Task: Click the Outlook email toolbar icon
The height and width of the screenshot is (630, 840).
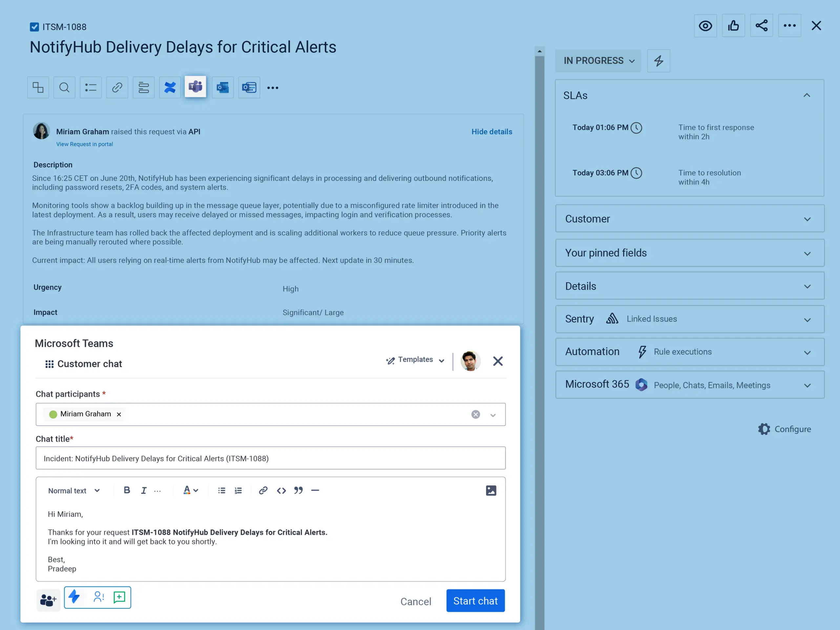Action: tap(222, 88)
